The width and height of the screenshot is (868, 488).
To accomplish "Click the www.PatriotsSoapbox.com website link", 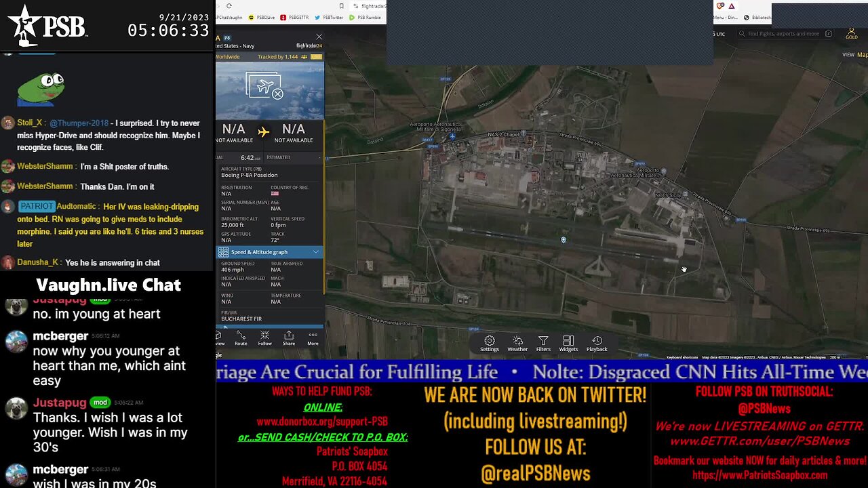I will pos(759,475).
